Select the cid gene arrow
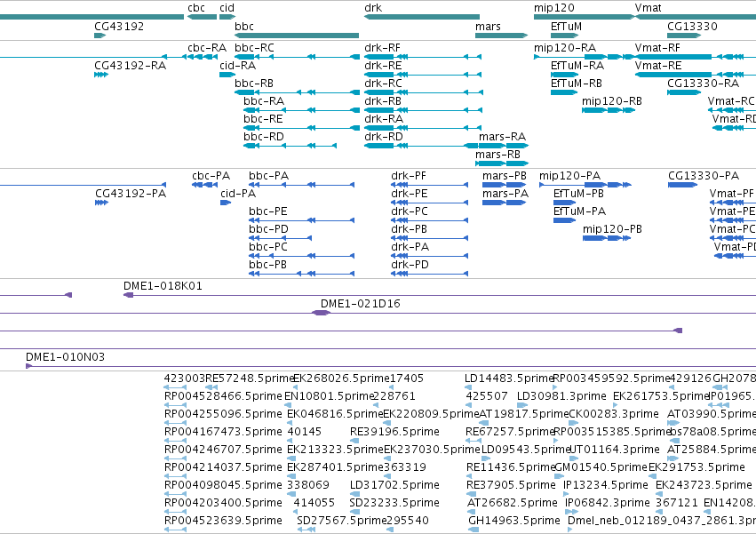Screen dimensions: 756x534 click(x=227, y=17)
